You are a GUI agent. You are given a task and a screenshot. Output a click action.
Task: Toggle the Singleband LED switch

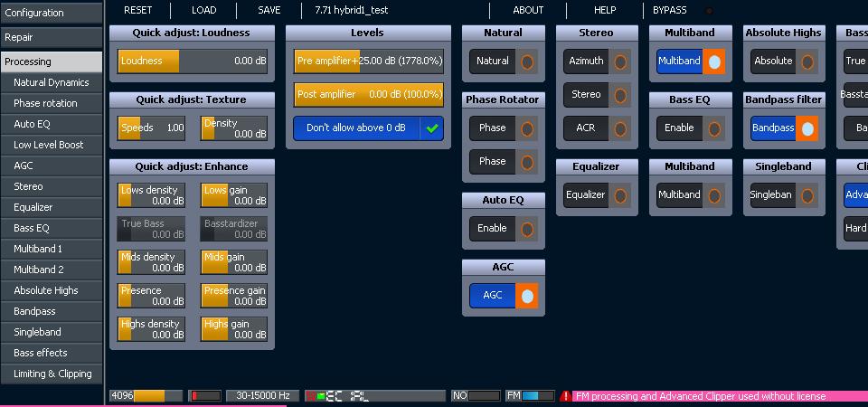(x=807, y=195)
